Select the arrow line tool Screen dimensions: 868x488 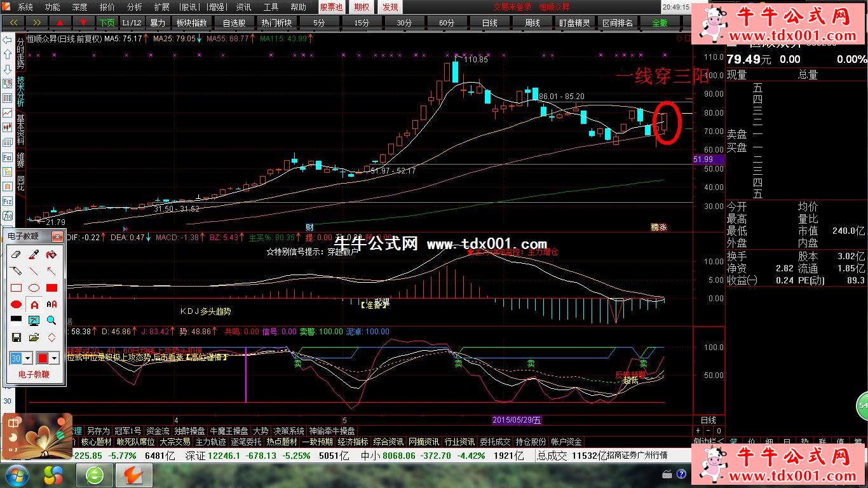(51, 271)
